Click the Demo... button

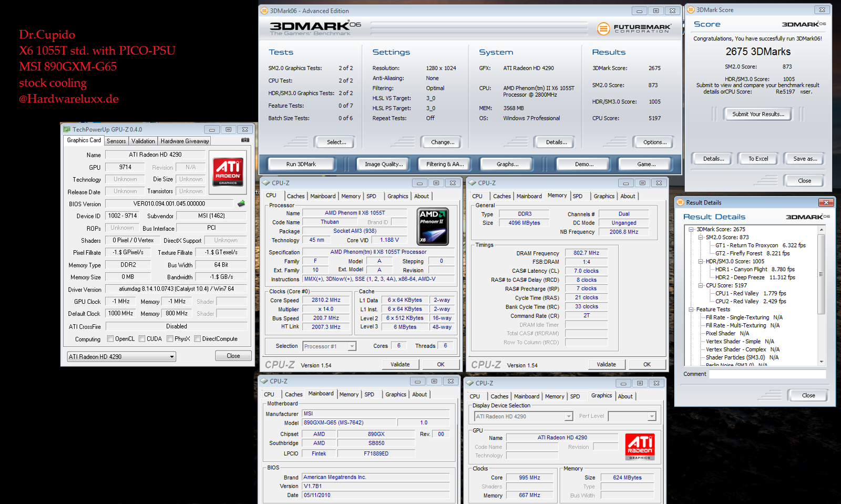(584, 164)
